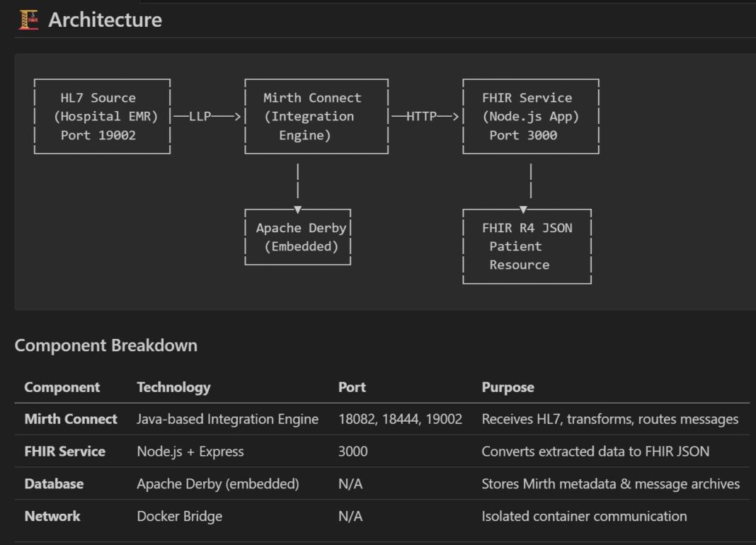
Task: Select '(Embedded)' diagram text
Action: 302,246
